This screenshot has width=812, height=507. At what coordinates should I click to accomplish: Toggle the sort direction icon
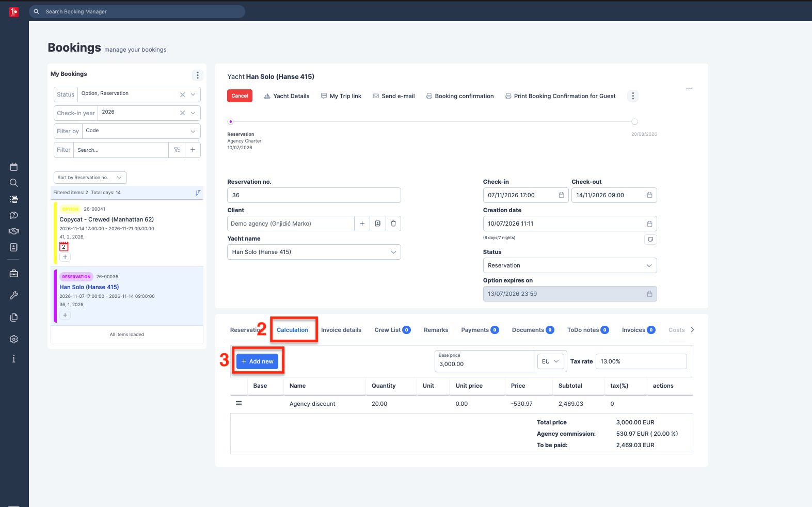pos(198,193)
